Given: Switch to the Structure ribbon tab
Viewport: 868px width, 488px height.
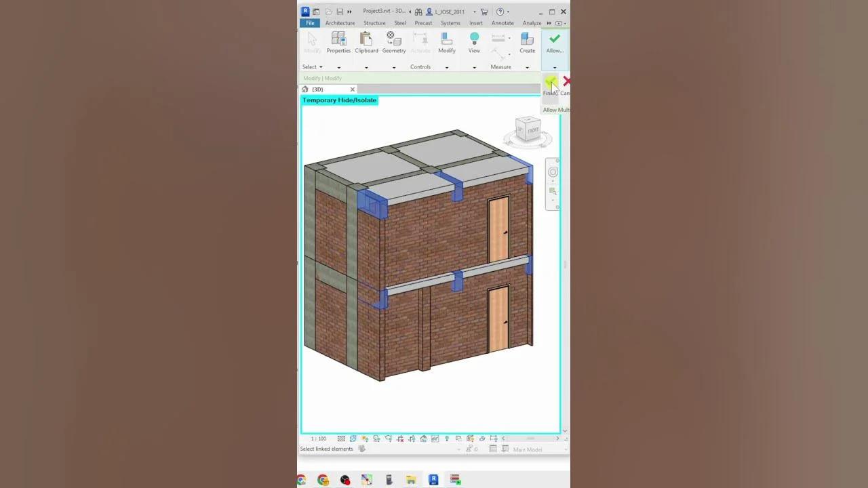Looking at the screenshot, I should [374, 23].
